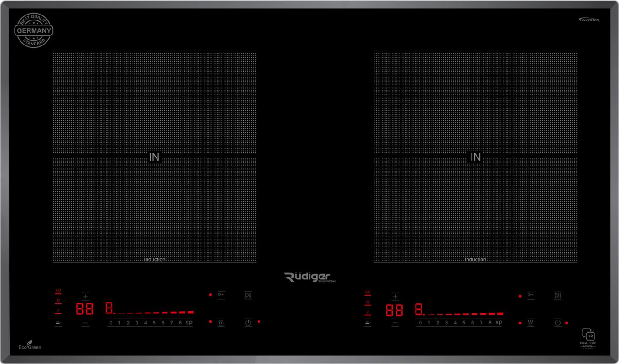This screenshot has height=364, width=619.
Task: Increase the right timer with the plus button
Action: click(x=395, y=297)
